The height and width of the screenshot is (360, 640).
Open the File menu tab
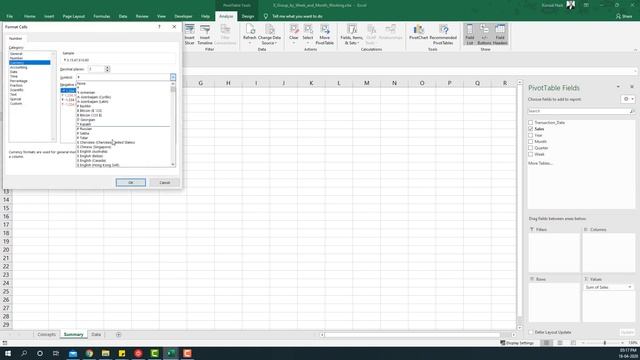tap(9, 16)
